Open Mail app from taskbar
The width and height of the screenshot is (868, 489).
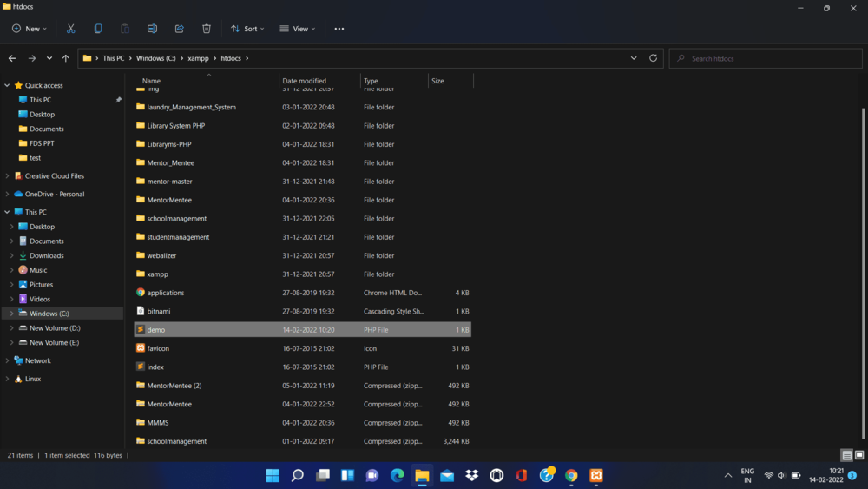pyautogui.click(x=447, y=476)
